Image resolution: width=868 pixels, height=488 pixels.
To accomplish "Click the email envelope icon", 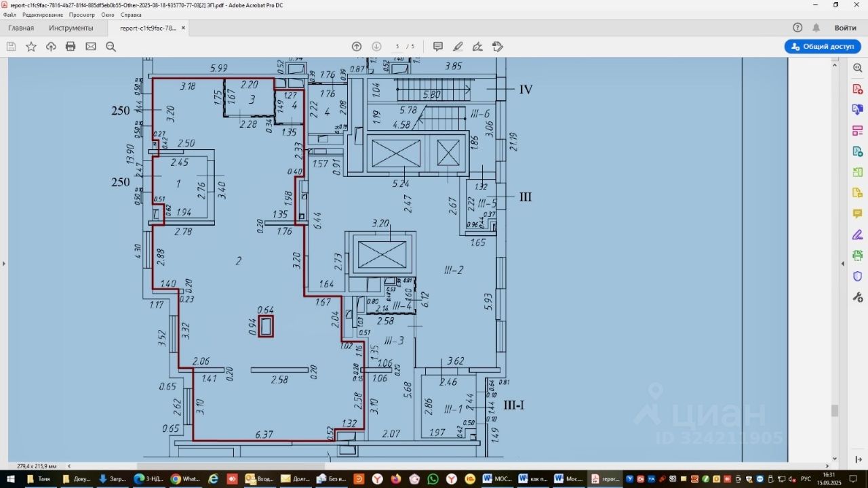I will 91,47.
